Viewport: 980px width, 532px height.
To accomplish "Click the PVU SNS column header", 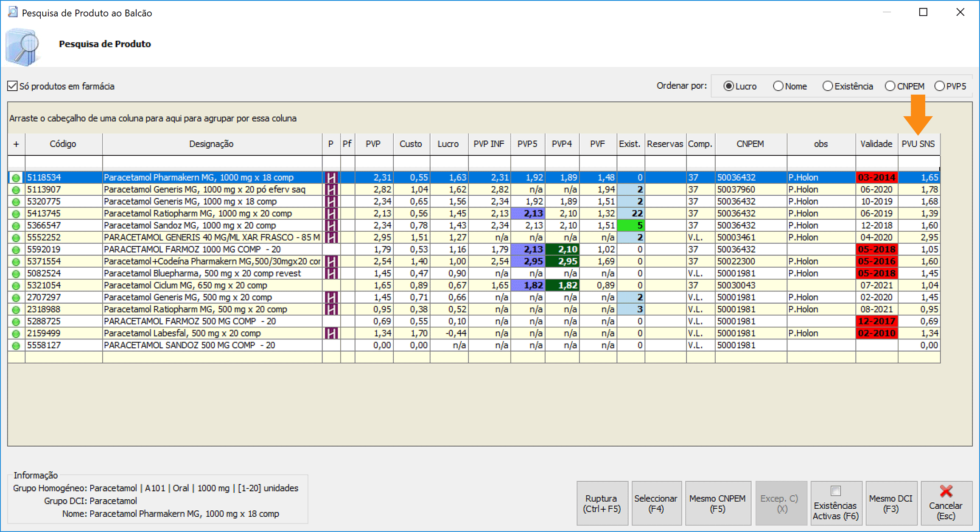I will pyautogui.click(x=918, y=144).
